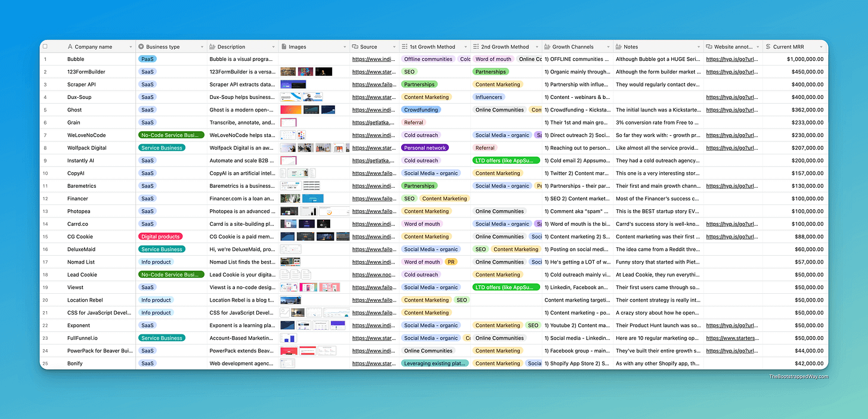Screen dimensions: 868x419
Task: Click row number 25 in the left gutter
Action: pos(45,364)
